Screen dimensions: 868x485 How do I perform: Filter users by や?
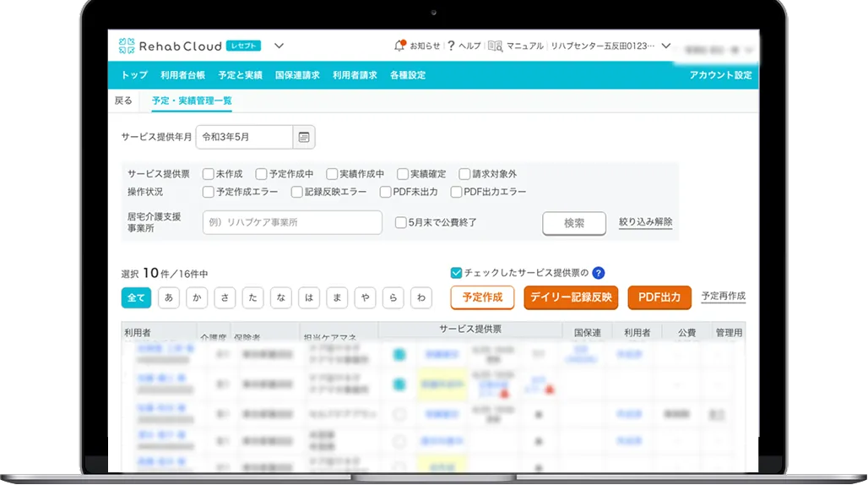(x=365, y=298)
